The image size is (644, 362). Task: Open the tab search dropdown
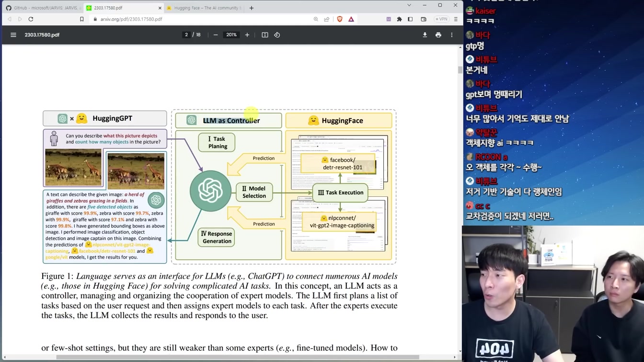coord(409,5)
